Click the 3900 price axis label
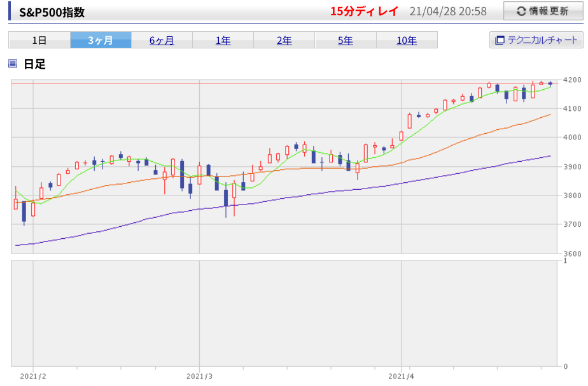The width and height of the screenshot is (588, 386). tap(572, 166)
